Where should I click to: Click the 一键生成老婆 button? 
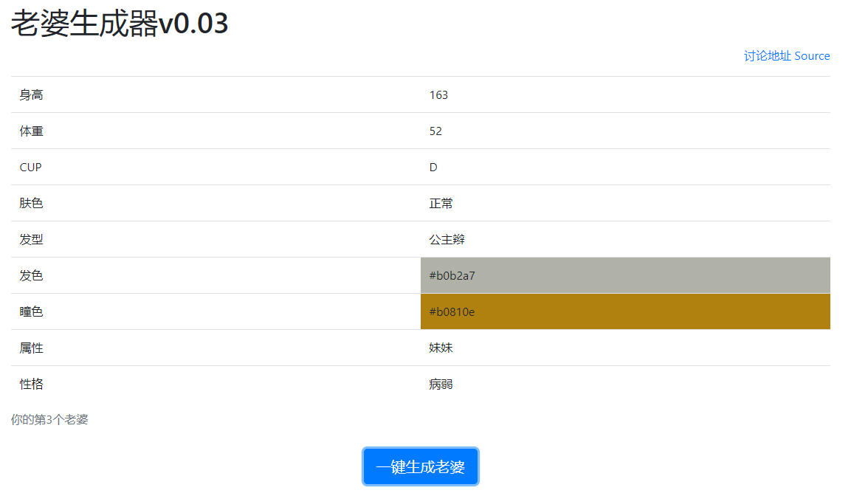pyautogui.click(x=420, y=466)
